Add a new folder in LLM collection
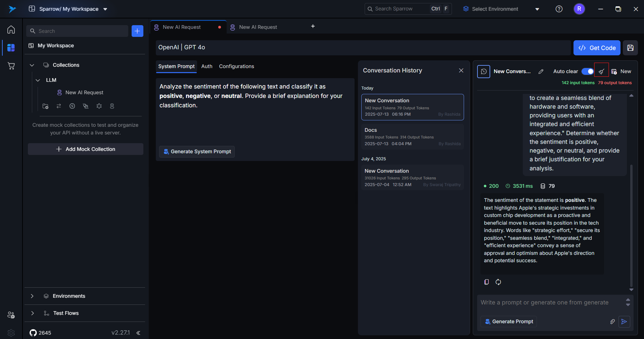This screenshot has height=339, width=644. pos(45,106)
